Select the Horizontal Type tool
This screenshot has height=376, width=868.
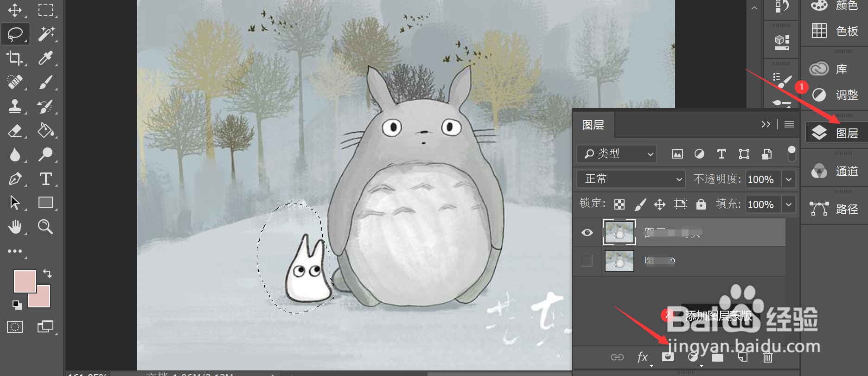click(45, 178)
